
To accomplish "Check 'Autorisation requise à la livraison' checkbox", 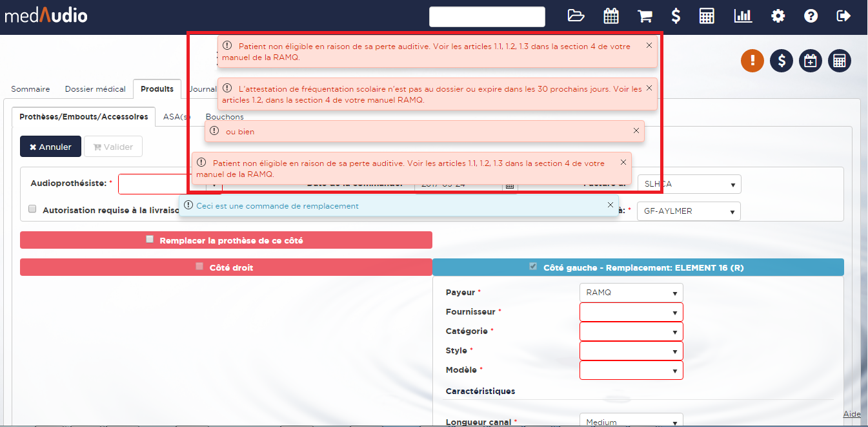I will tap(32, 209).
